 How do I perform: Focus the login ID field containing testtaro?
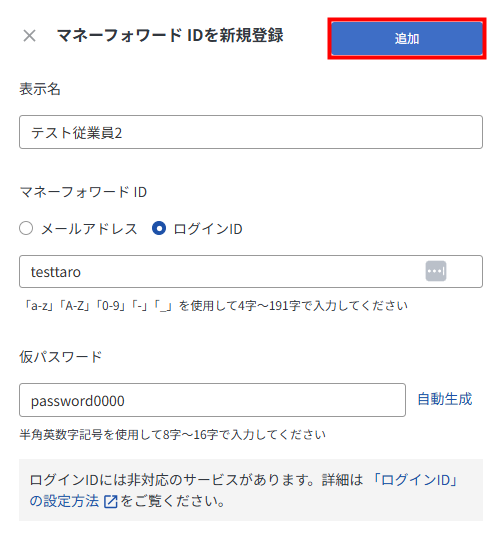tap(251, 271)
